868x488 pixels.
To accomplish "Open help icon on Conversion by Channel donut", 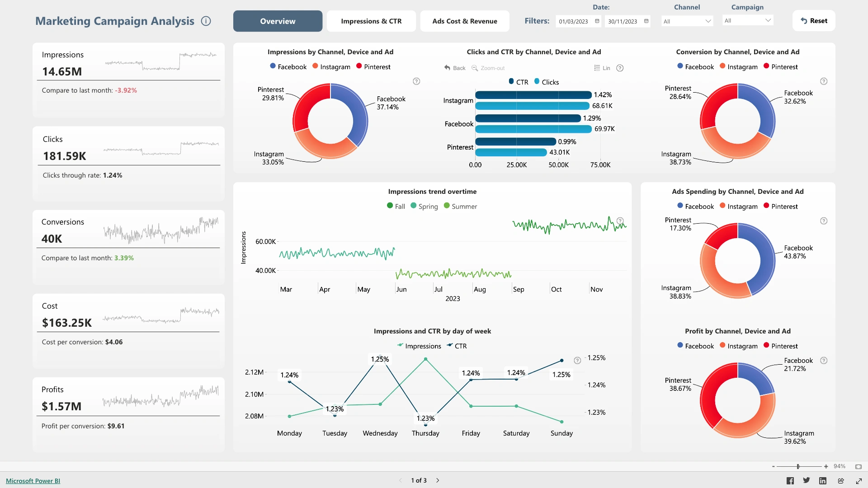I will (824, 81).
